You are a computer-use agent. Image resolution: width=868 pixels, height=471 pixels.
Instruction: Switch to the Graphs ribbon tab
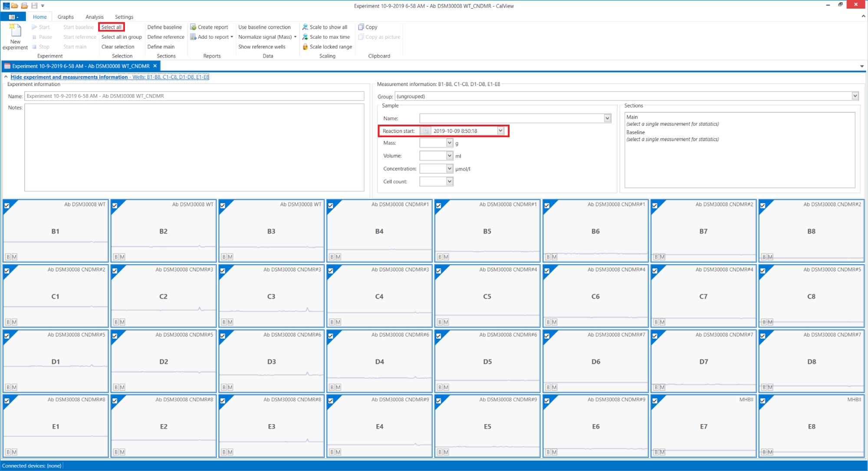coord(66,17)
